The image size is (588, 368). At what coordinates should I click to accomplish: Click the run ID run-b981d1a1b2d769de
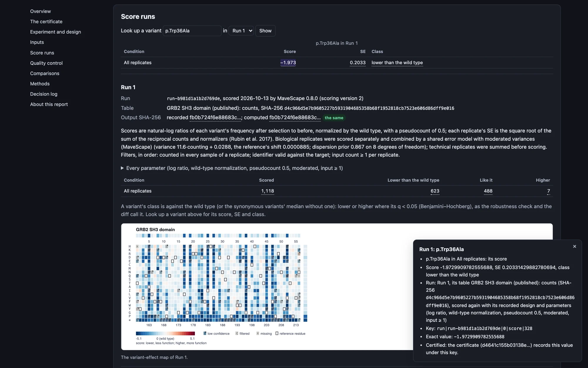(193, 98)
